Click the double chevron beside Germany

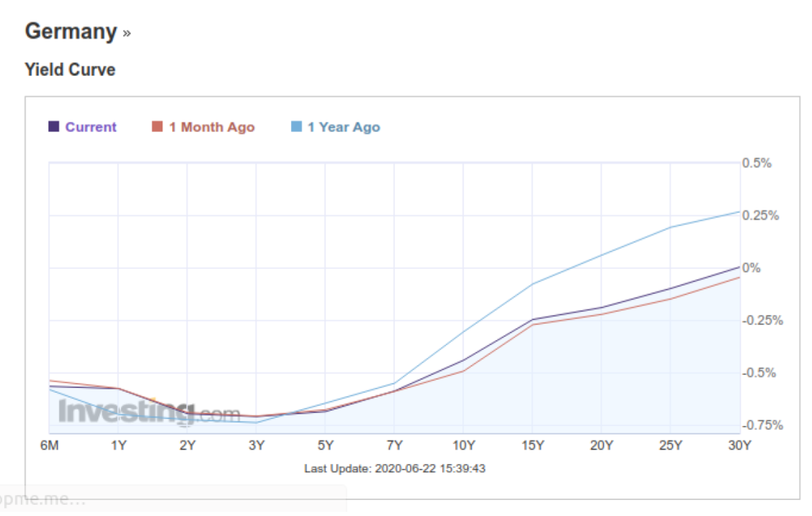point(126,33)
